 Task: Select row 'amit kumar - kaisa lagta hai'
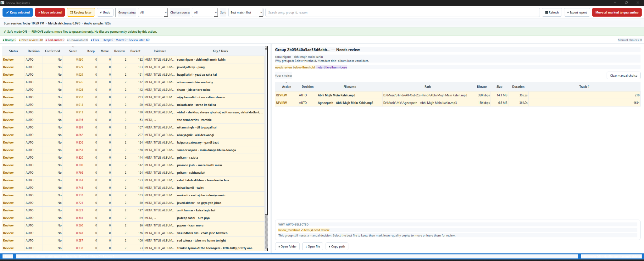coord(134,210)
